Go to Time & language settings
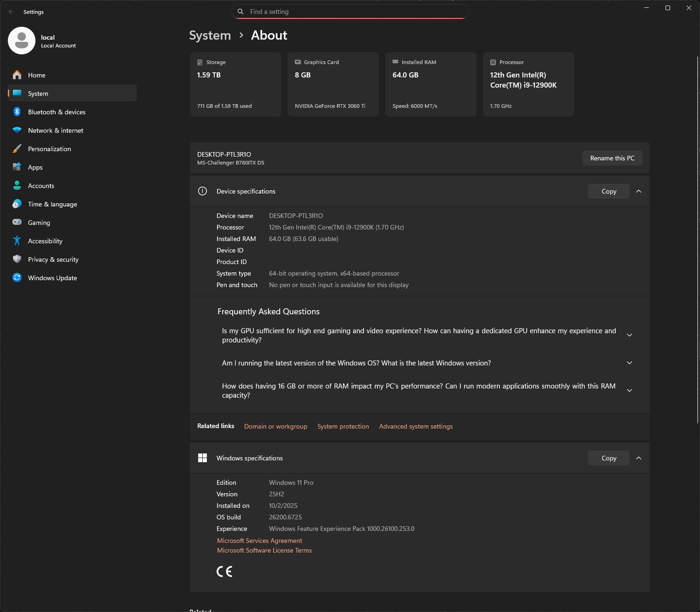Viewport: 700px width, 612px height. click(52, 204)
